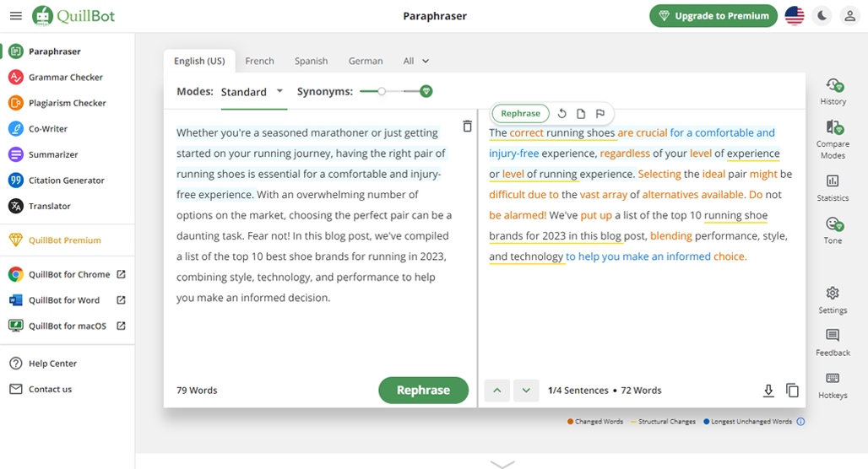This screenshot has height=469, width=868.
Task: Click the Synonyms slider handle
Action: (x=382, y=91)
